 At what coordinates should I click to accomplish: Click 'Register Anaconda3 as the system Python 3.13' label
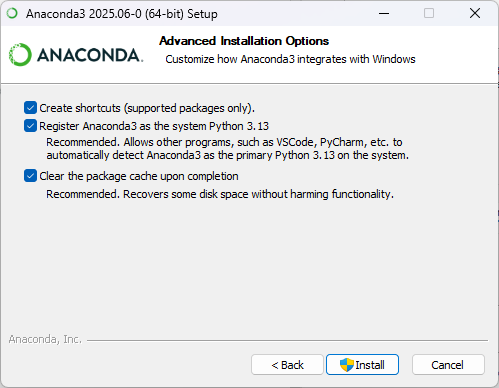tap(154, 126)
